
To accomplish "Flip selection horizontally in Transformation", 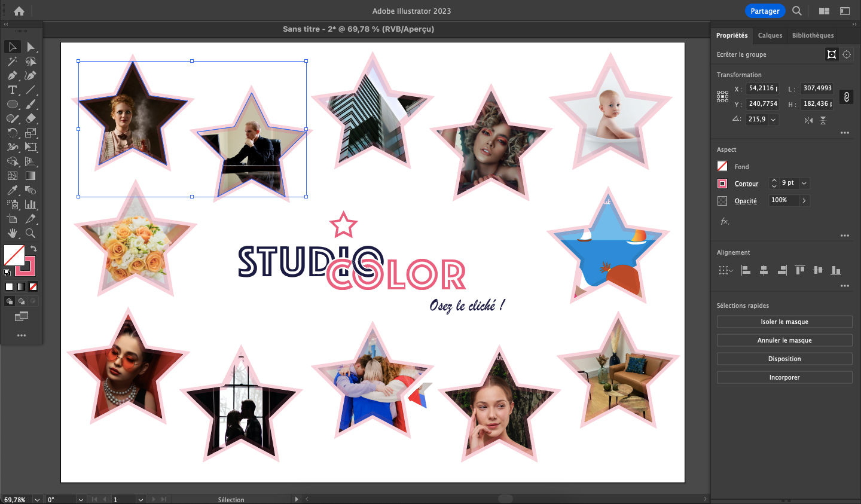I will 808,120.
